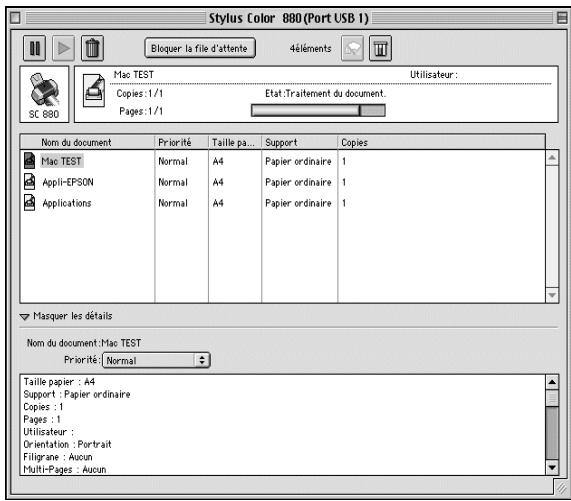Open the Priorité Normal dropdown

[156, 360]
